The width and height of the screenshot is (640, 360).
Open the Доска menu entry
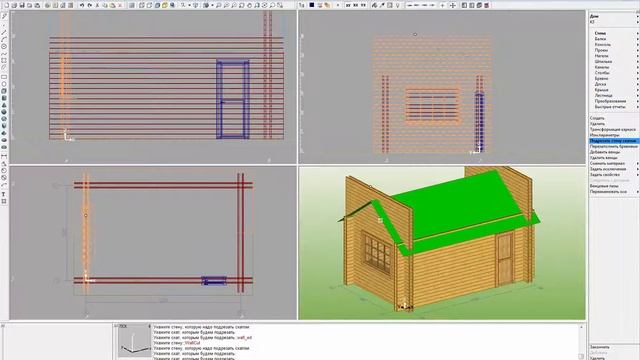(x=616, y=84)
